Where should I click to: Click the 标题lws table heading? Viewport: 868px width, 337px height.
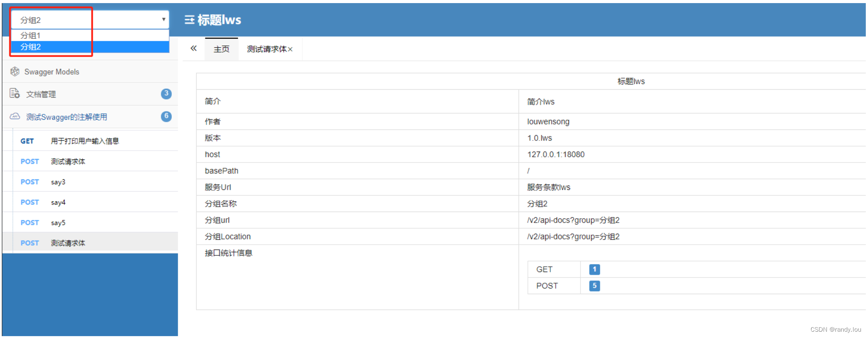[631, 81]
